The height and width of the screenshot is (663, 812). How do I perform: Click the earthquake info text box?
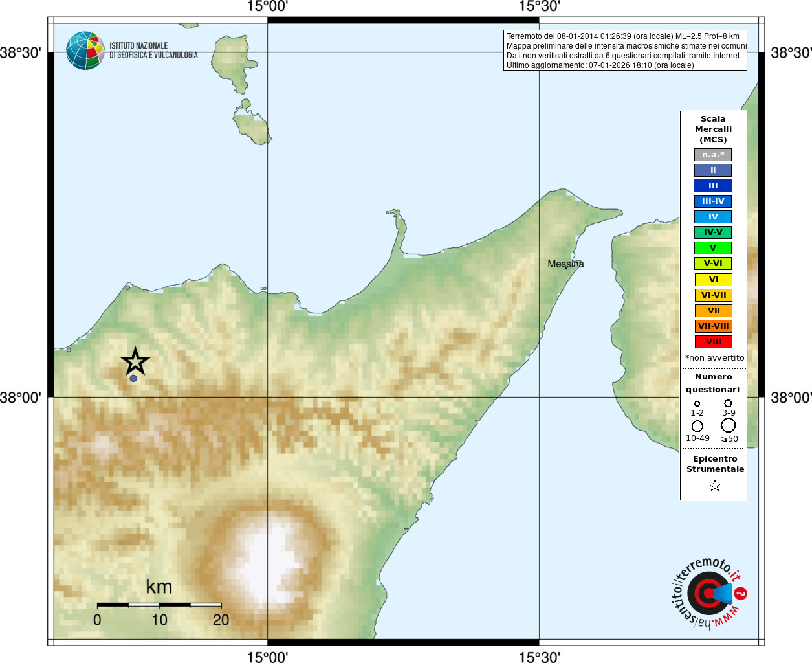[x=625, y=51]
